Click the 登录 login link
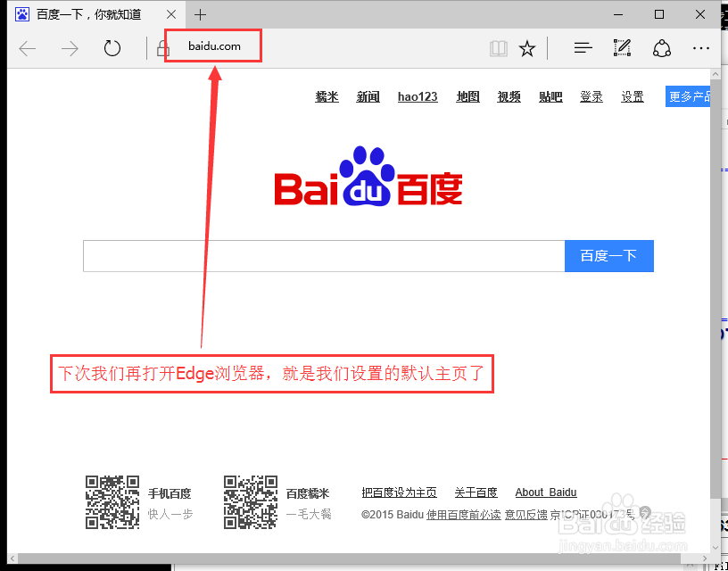This screenshot has height=571, width=728. click(591, 96)
